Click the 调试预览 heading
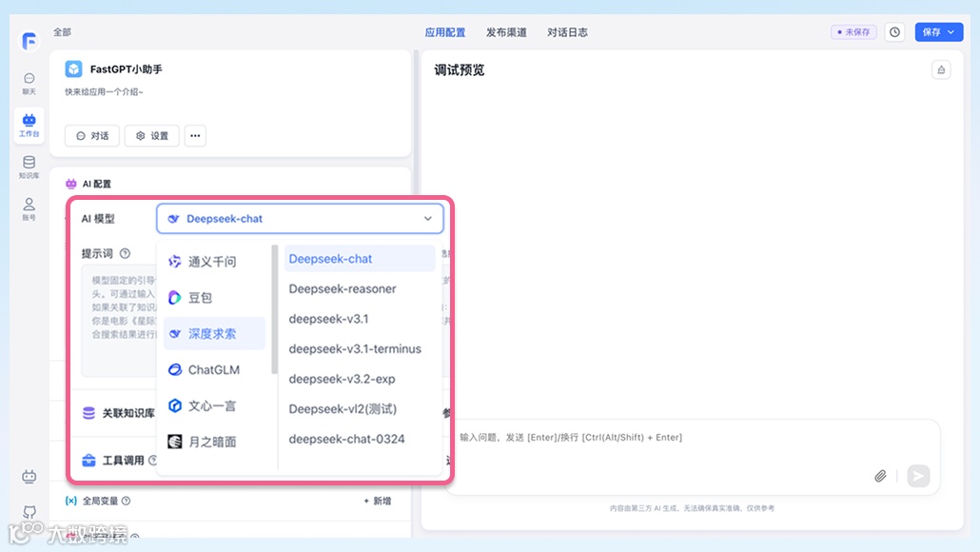The width and height of the screenshot is (980, 552). (x=460, y=70)
